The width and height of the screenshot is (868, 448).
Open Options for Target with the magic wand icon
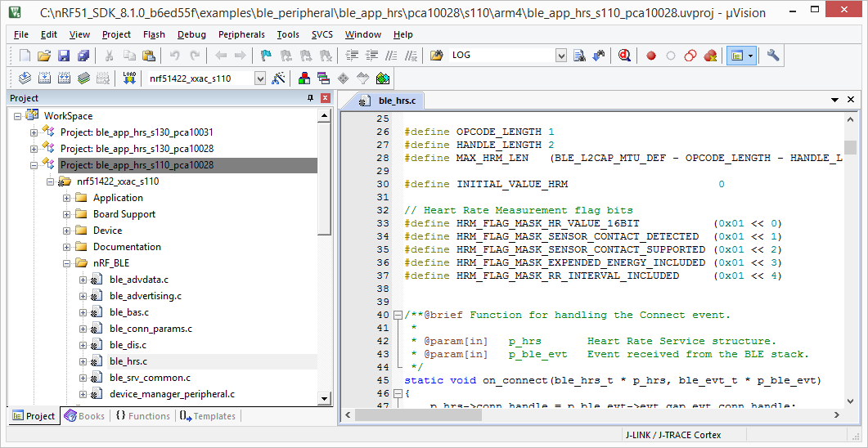(x=278, y=78)
